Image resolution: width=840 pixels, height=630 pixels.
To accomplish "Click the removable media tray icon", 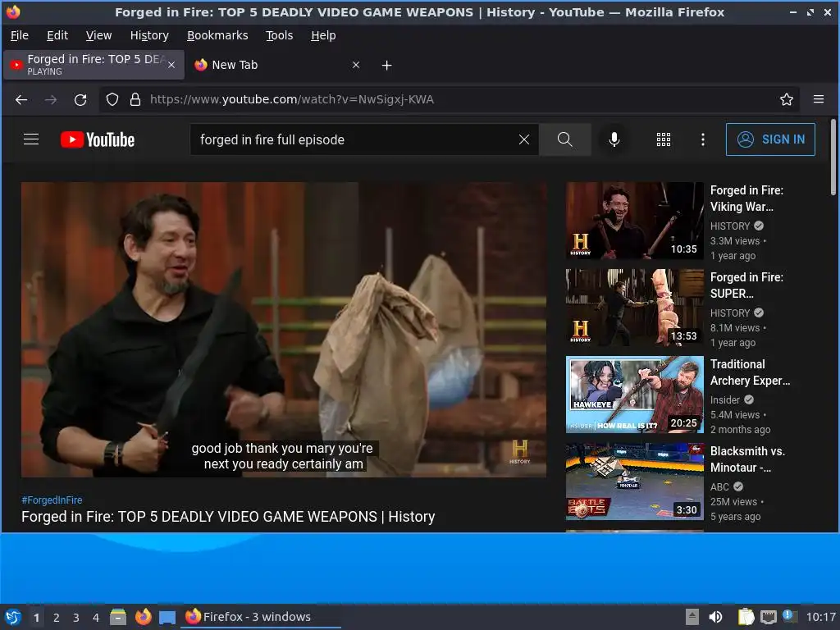I will click(692, 617).
